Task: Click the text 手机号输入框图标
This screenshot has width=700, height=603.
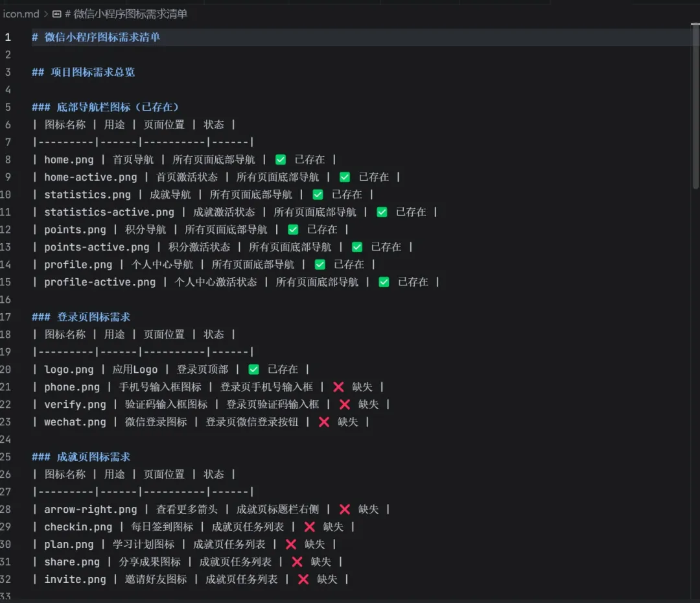Action: (160, 387)
